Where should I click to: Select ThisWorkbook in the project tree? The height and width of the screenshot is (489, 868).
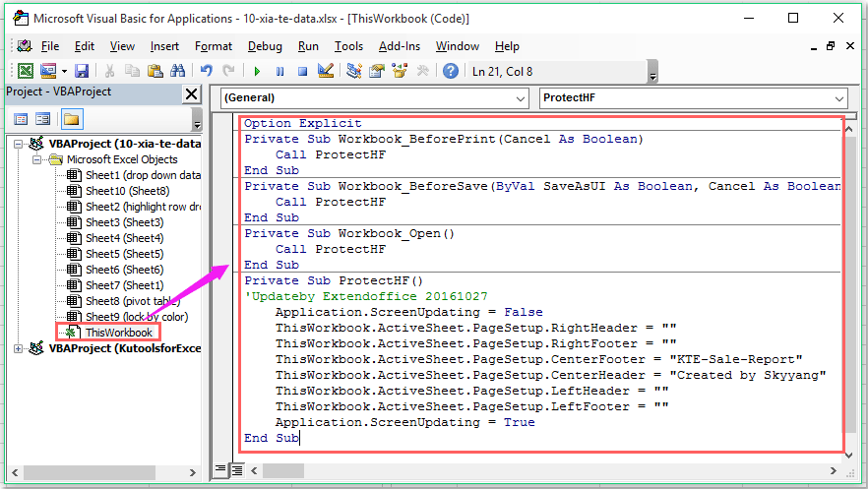click(118, 333)
